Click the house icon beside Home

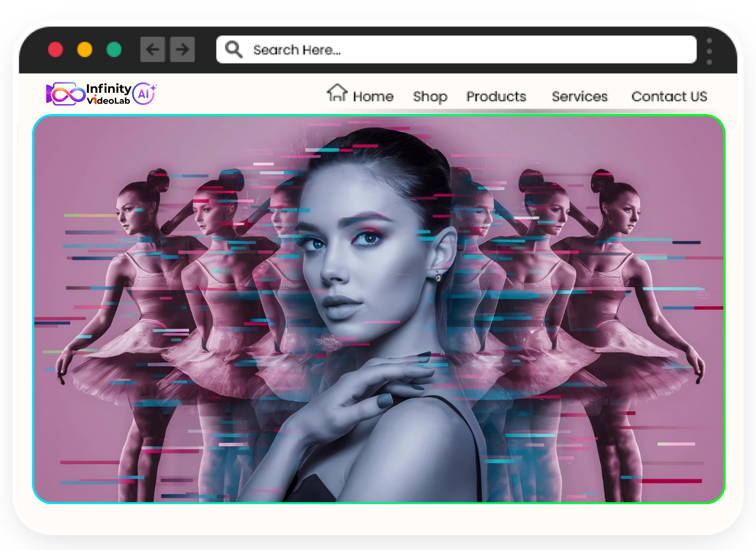pyautogui.click(x=337, y=93)
